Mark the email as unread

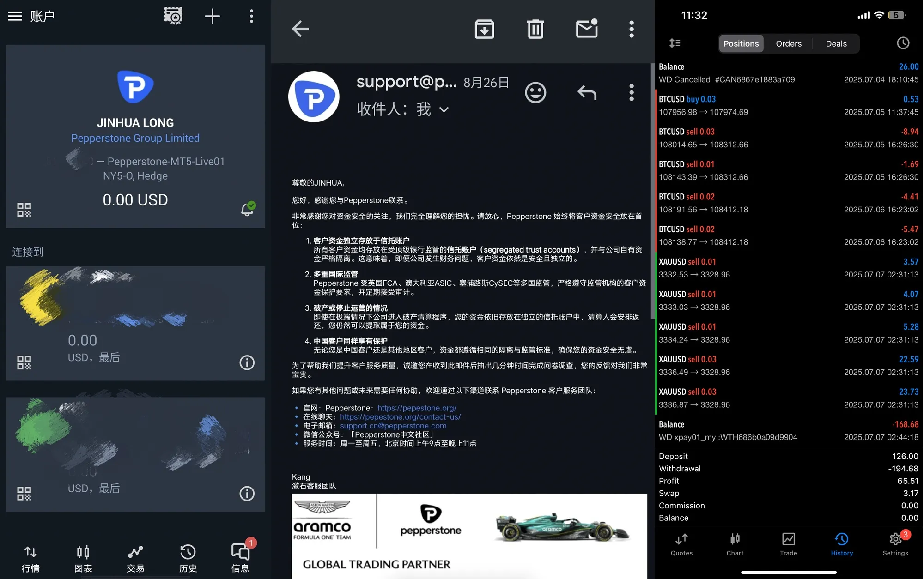pyautogui.click(x=587, y=29)
